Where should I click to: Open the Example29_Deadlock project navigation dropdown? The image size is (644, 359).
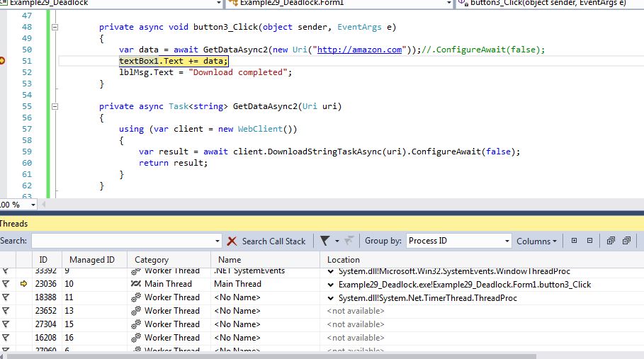point(218,3)
